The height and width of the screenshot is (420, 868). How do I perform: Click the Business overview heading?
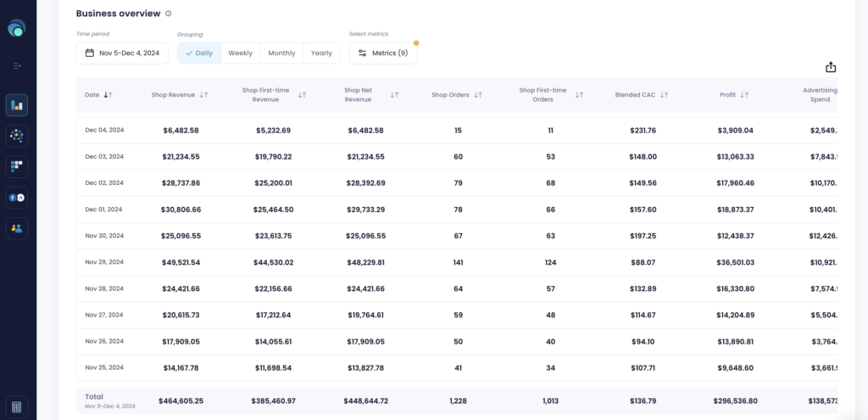coord(119,14)
